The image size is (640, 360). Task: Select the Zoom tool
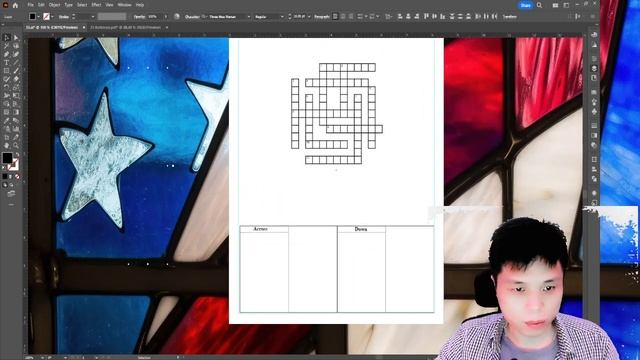point(16,145)
